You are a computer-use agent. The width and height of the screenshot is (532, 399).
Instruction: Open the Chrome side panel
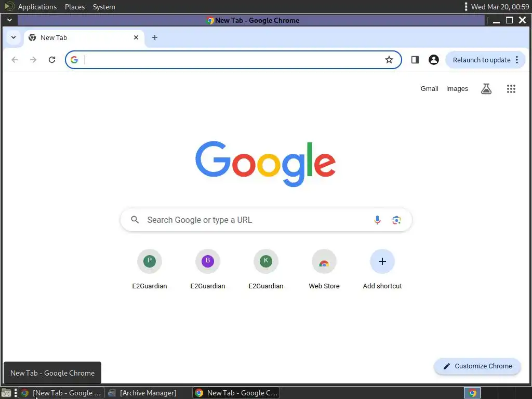coord(415,60)
